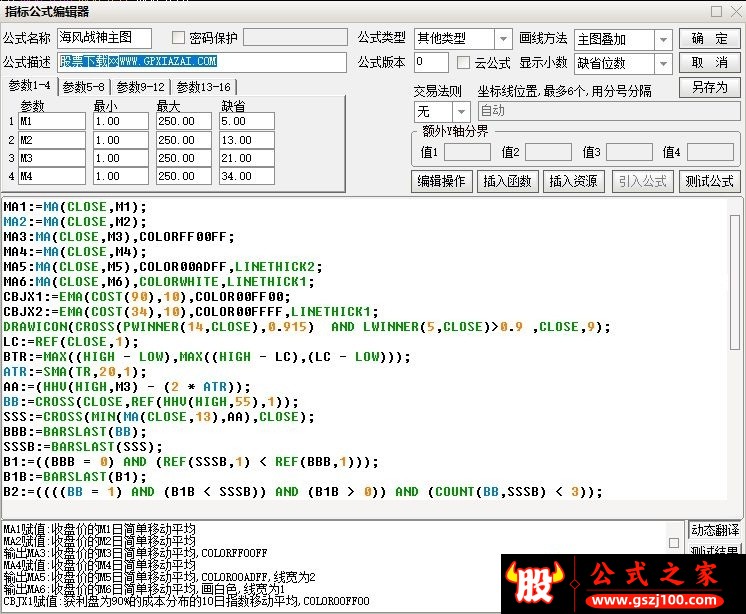Select the 参数9-12 tab
Viewport: 746px width, 614px height.
(x=140, y=87)
